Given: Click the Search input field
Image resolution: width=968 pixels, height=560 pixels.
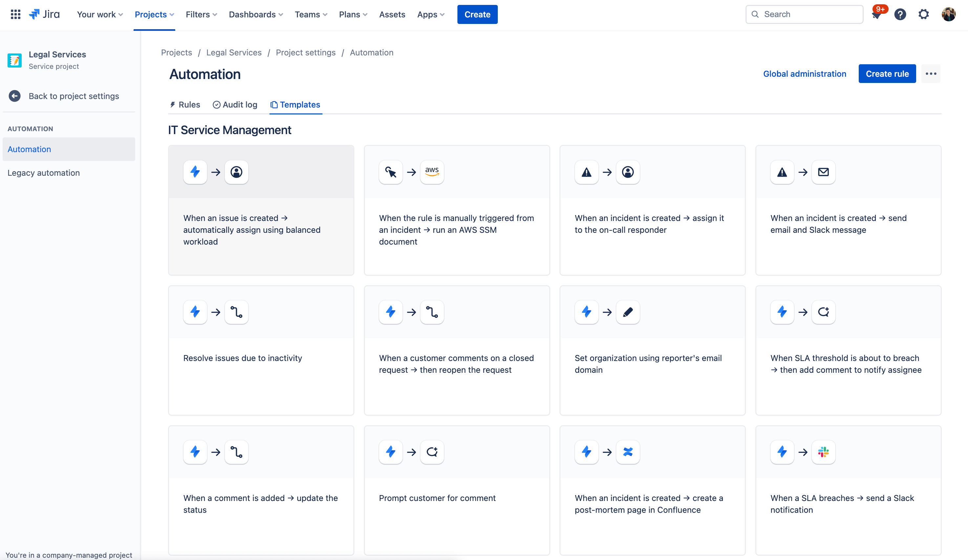Looking at the screenshot, I should [805, 15].
